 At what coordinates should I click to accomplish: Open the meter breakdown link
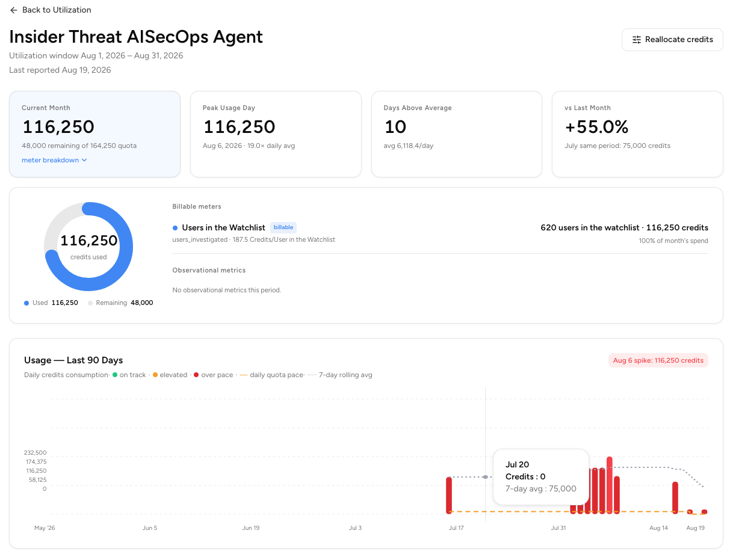(54, 160)
